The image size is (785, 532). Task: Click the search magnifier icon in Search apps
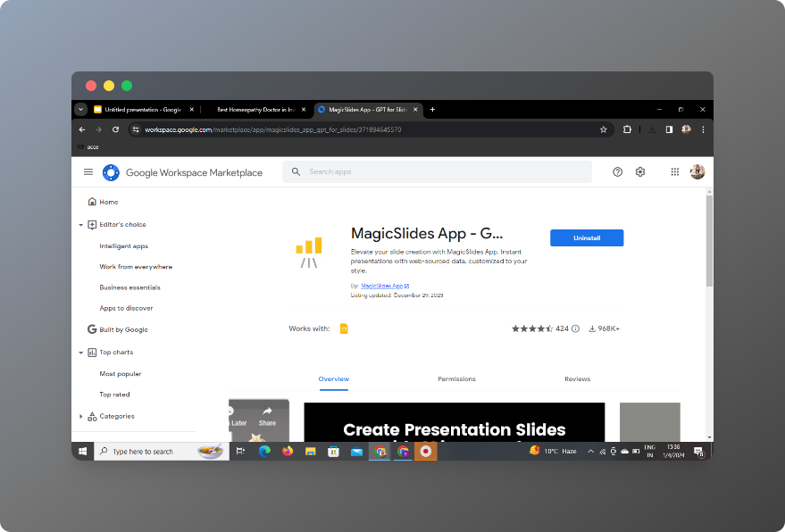[x=296, y=171]
